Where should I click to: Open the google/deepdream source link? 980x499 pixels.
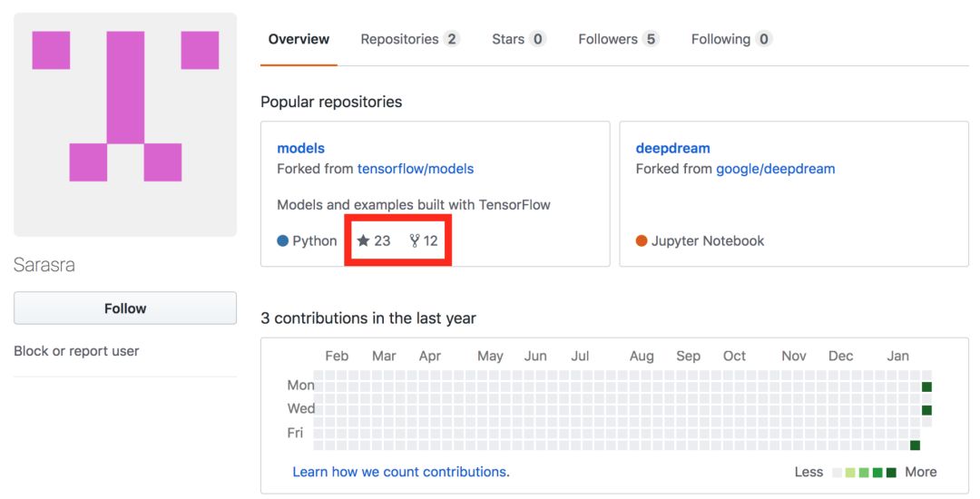pyautogui.click(x=776, y=169)
